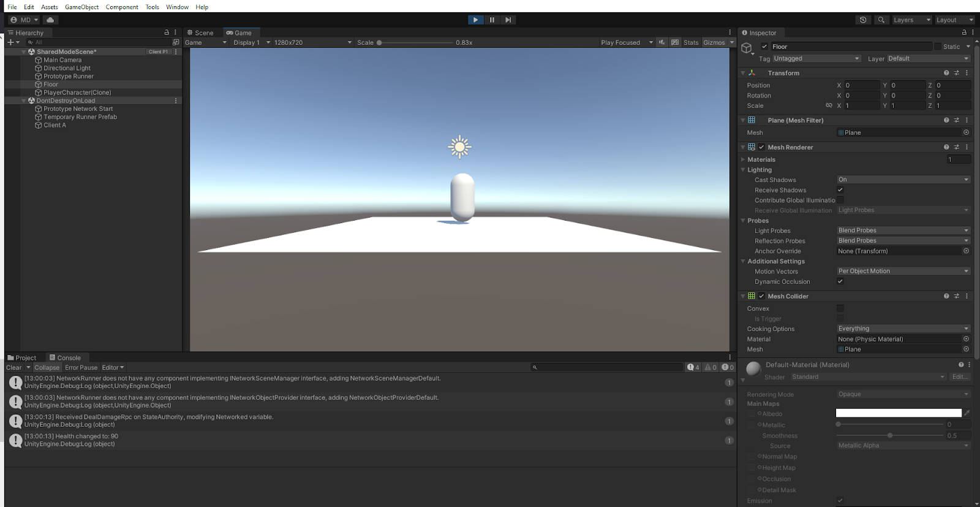Enable the Convex checkbox in Mesh Collider
Image resolution: width=980 pixels, height=507 pixels.
840,308
